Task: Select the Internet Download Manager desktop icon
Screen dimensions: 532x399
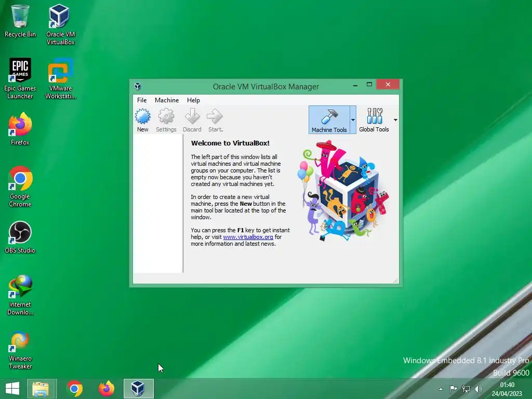Action: (x=20, y=295)
